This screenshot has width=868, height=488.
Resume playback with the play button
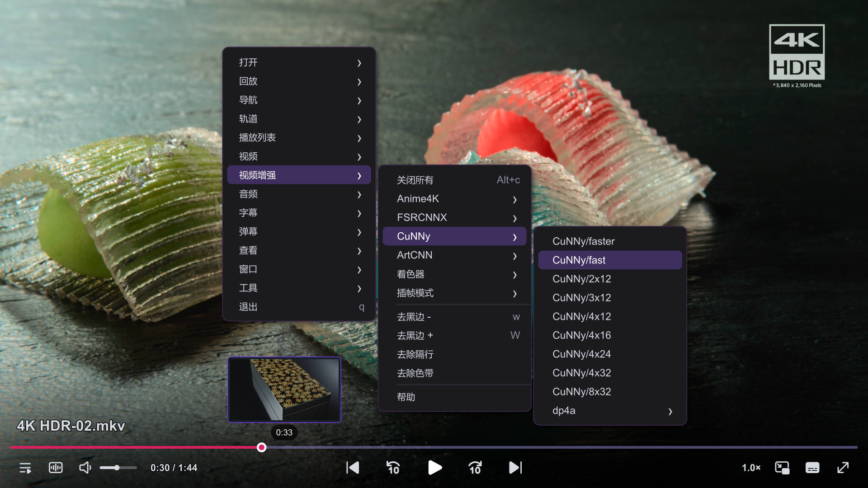(434, 468)
